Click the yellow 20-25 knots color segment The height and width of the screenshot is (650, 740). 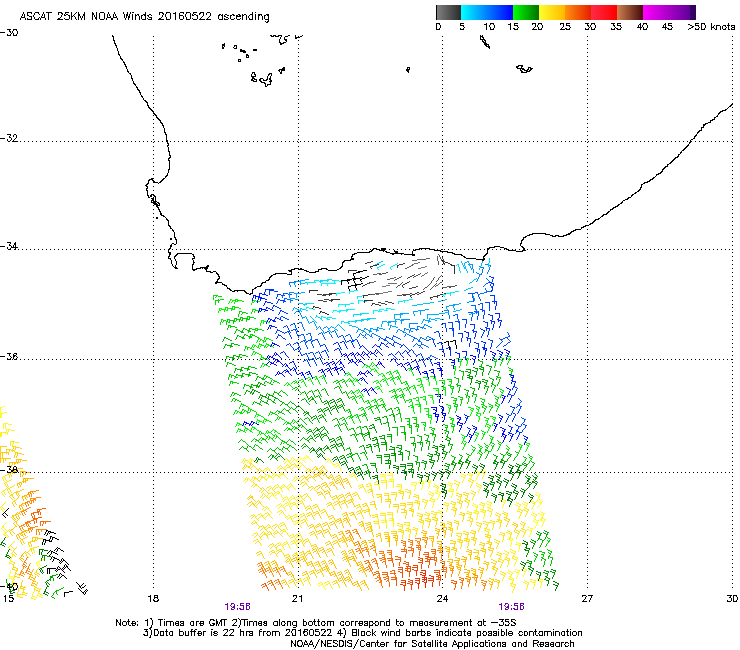click(552, 12)
